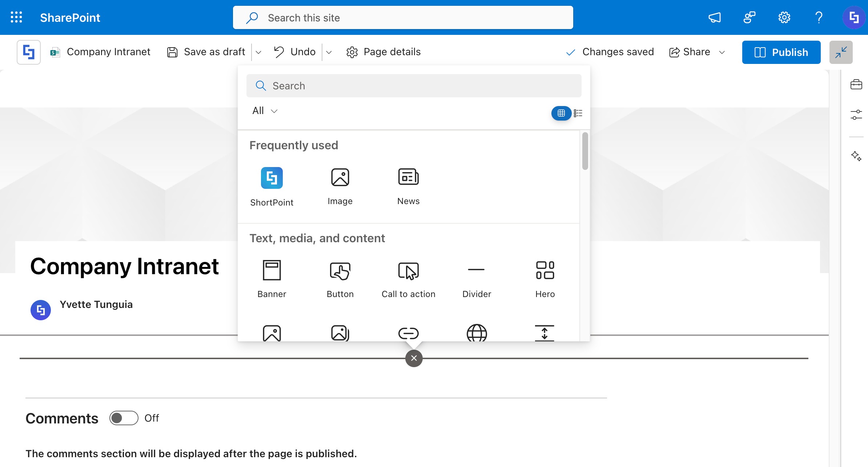Open Page details

383,52
